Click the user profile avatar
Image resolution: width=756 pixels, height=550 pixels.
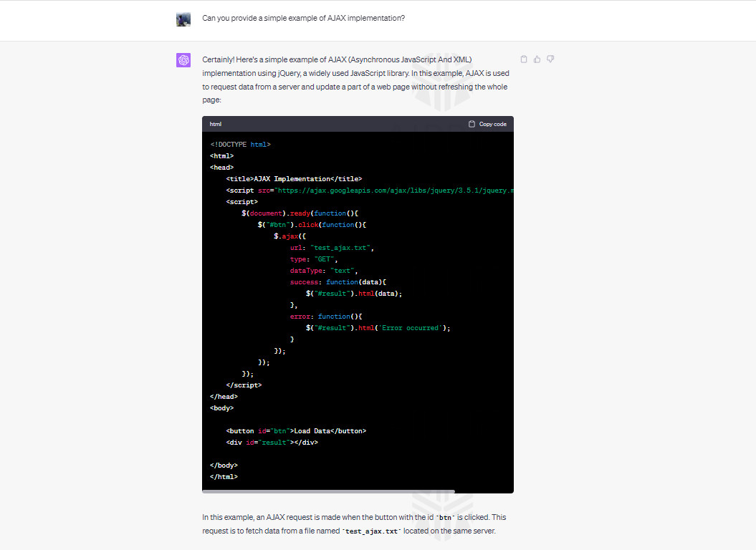click(x=183, y=19)
